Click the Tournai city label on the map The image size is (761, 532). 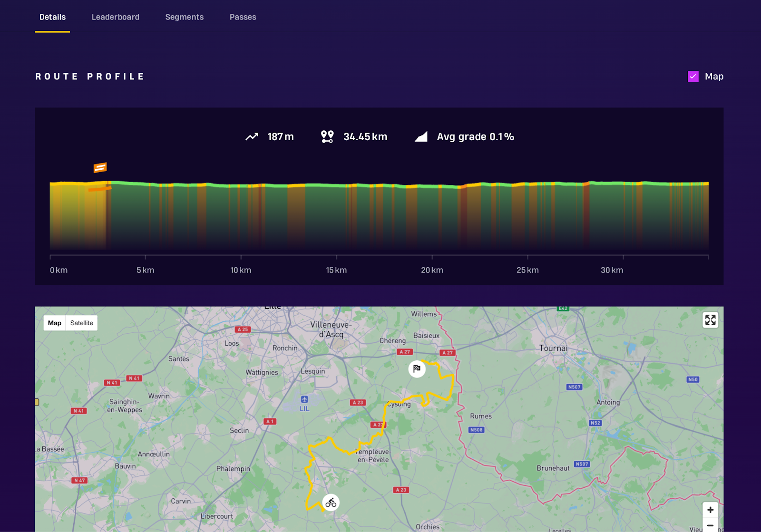point(553,348)
